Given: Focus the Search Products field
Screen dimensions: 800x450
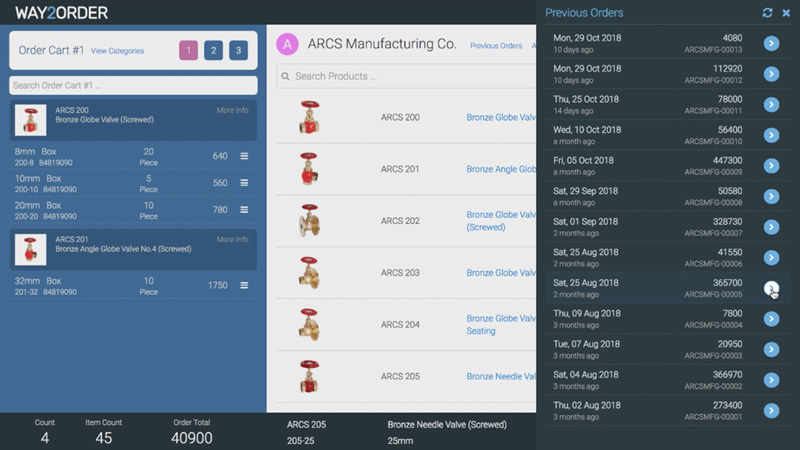Looking at the screenshot, I should click(406, 76).
